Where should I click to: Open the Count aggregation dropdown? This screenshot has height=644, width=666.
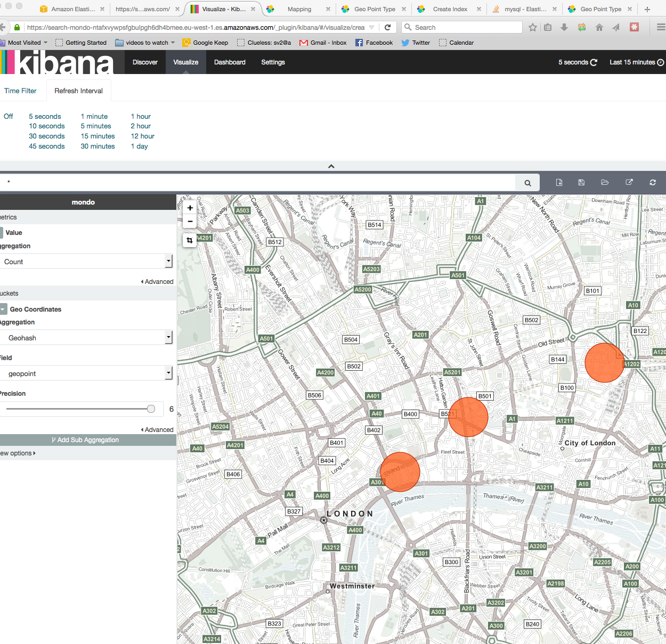click(86, 262)
